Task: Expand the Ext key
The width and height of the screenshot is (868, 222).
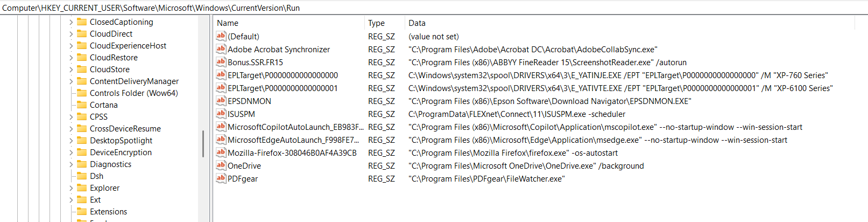Action: 71,200
